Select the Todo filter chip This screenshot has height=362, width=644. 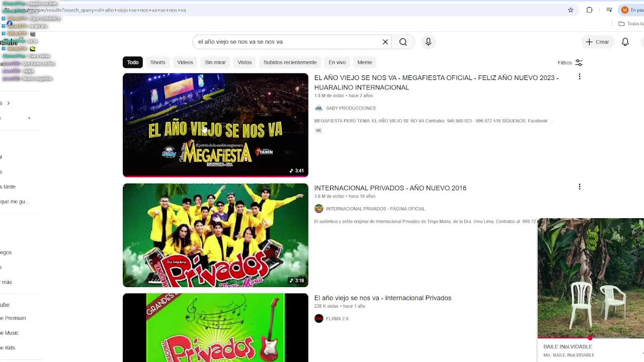(133, 62)
